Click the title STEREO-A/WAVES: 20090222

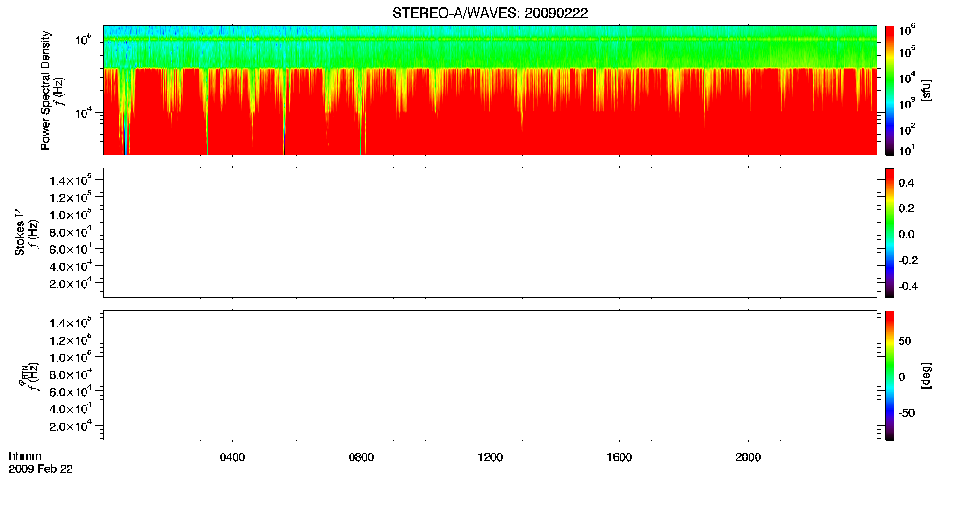tap(490, 14)
